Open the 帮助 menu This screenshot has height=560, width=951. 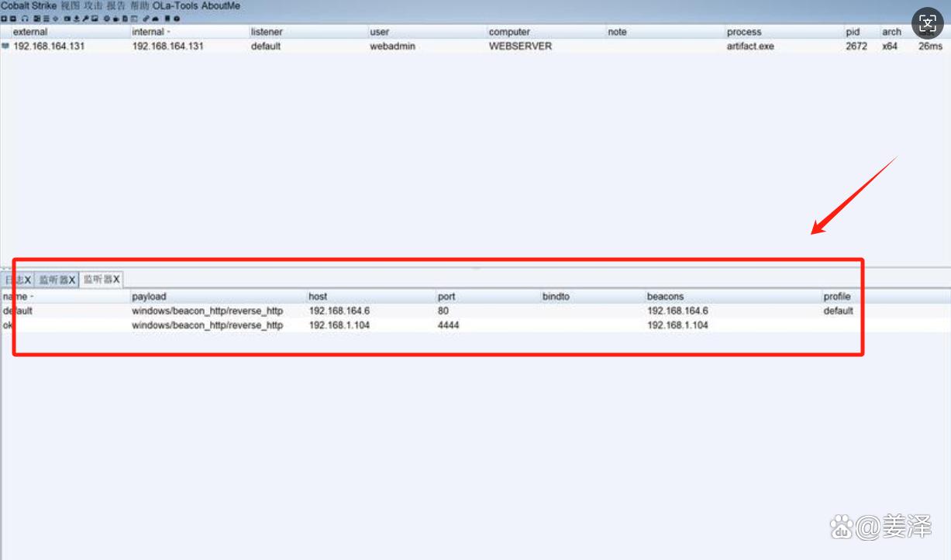coord(140,5)
